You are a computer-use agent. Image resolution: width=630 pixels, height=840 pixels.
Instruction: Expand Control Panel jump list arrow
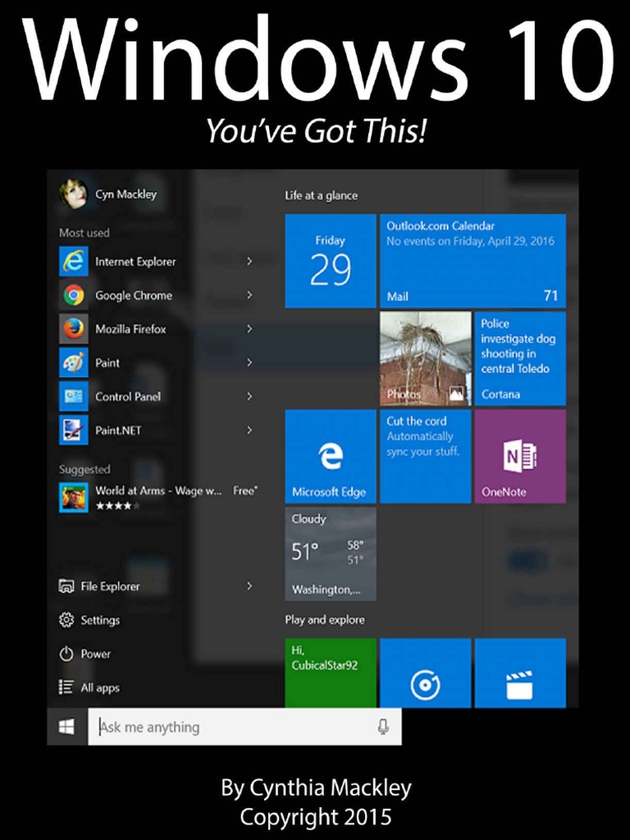[x=249, y=396]
